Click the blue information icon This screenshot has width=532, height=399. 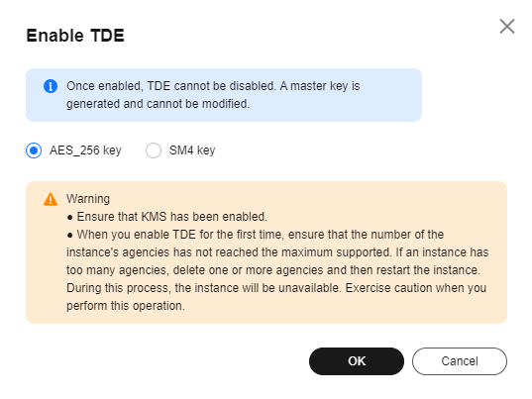(x=51, y=86)
